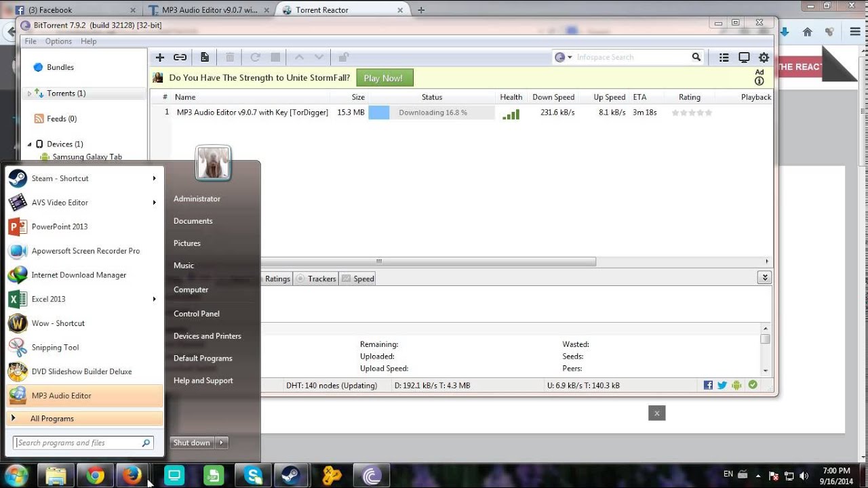Expand Steam - Shortcut jump list arrow

coord(155,178)
